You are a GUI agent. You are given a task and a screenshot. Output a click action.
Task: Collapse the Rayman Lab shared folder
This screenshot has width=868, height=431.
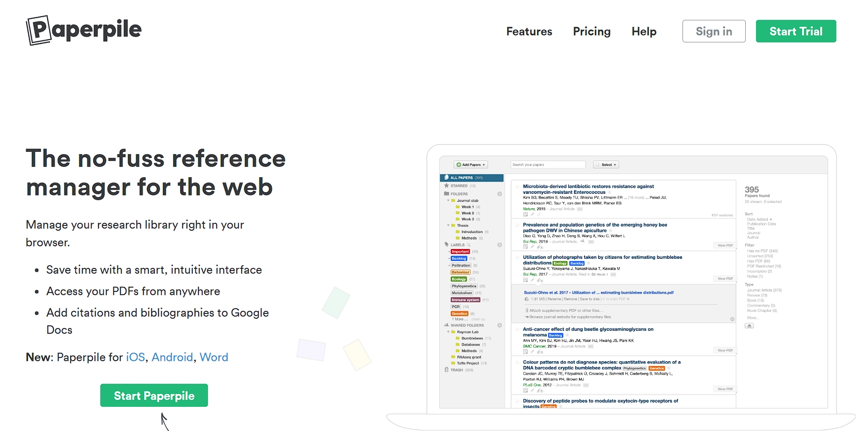448,332
